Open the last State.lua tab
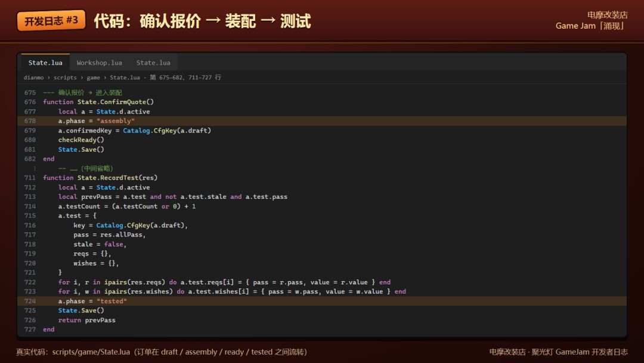The image size is (644, 363). [x=153, y=63]
